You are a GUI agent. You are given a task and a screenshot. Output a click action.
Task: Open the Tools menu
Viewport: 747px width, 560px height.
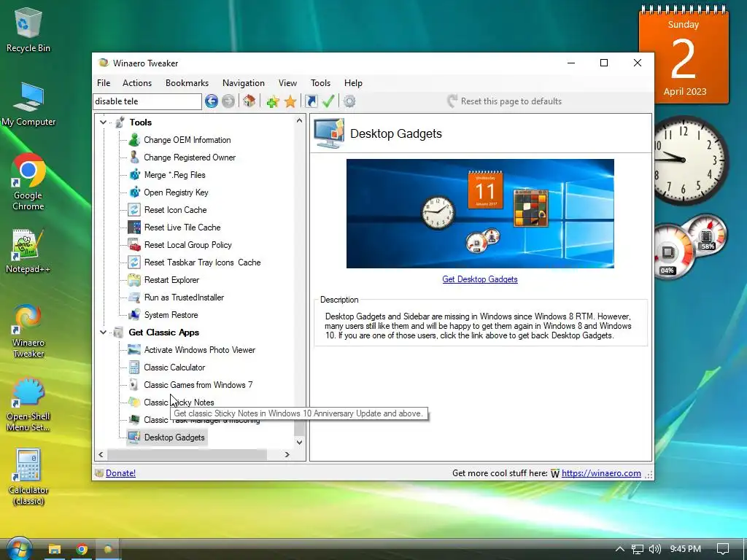click(x=320, y=83)
